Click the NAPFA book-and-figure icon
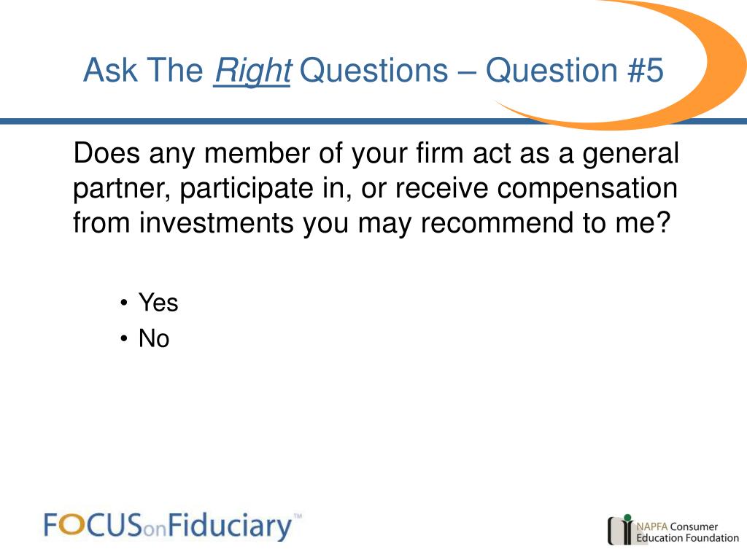 click(x=621, y=529)
